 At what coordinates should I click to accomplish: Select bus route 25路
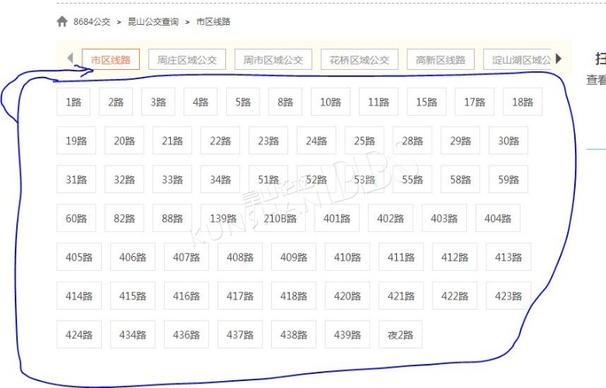(364, 141)
